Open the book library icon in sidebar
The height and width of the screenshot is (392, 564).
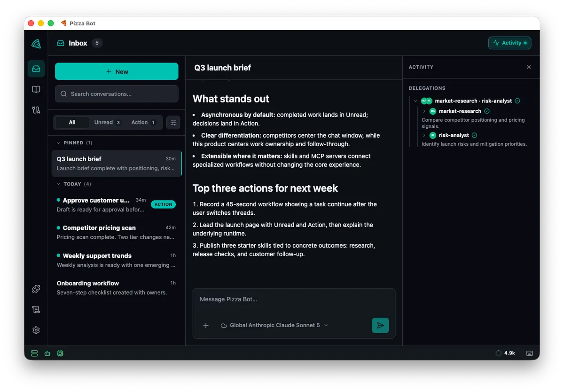(x=36, y=89)
